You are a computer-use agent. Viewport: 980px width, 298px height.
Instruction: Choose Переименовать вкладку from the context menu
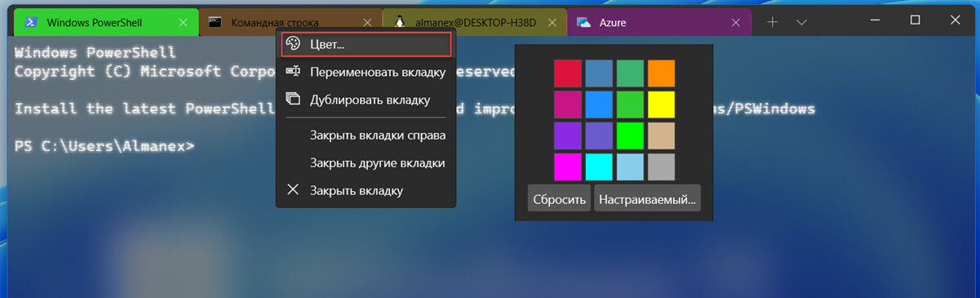pos(366,72)
